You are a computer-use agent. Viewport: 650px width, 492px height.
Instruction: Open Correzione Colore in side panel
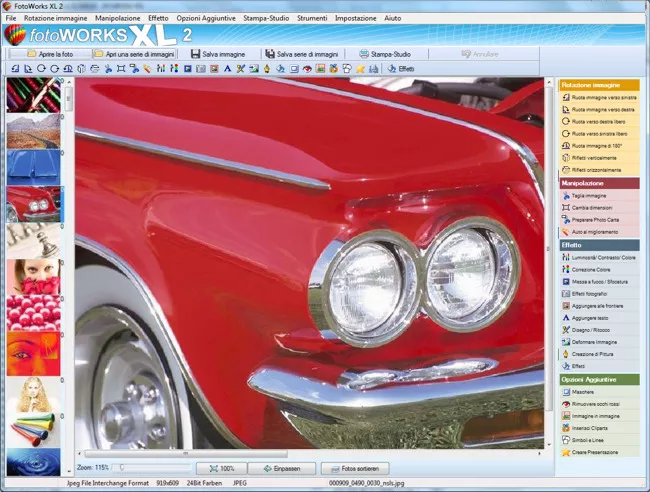[x=599, y=269]
